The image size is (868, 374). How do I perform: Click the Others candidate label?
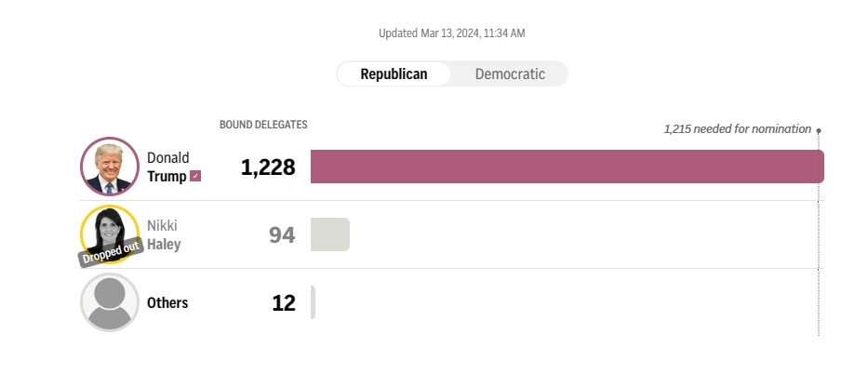pyautogui.click(x=167, y=302)
